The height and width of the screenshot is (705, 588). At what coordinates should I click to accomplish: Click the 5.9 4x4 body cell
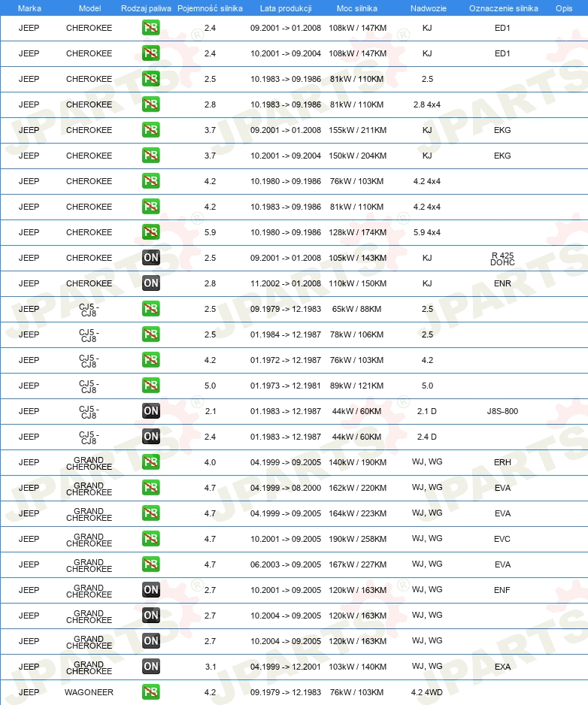(x=427, y=232)
